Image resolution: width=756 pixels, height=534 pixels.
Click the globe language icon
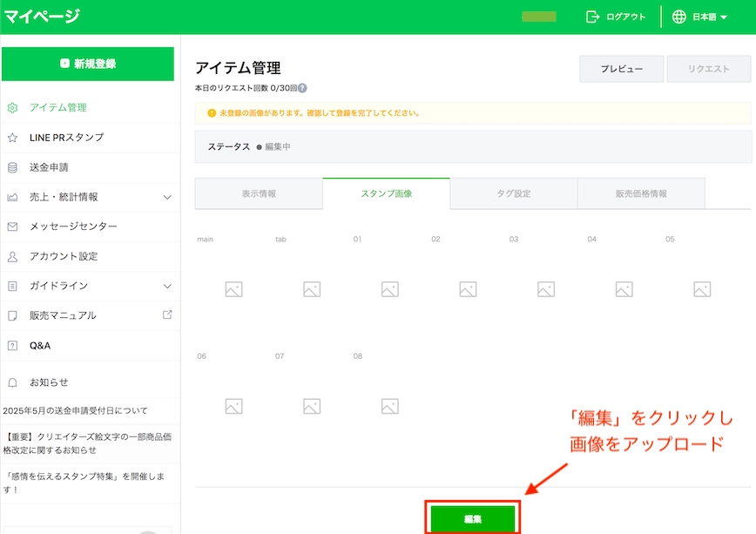point(679,17)
